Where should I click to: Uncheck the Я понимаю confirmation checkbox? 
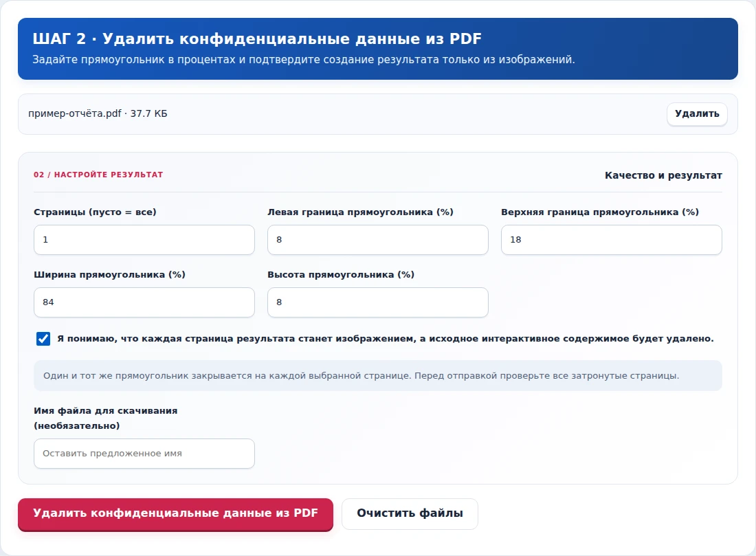tap(43, 339)
